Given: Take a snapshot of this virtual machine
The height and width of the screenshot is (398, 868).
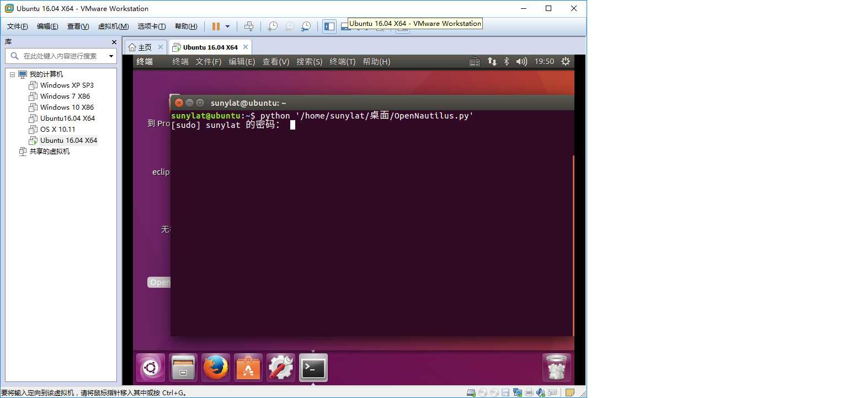Looking at the screenshot, I should [273, 26].
